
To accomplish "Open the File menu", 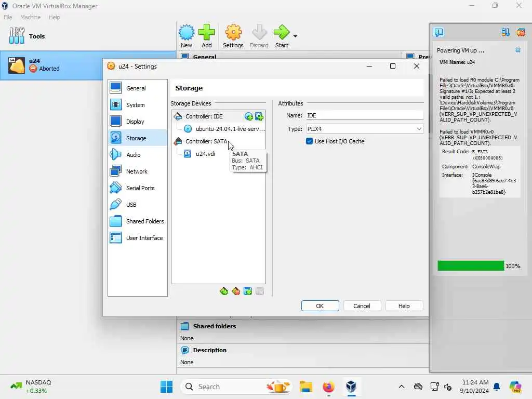I will [x=8, y=17].
